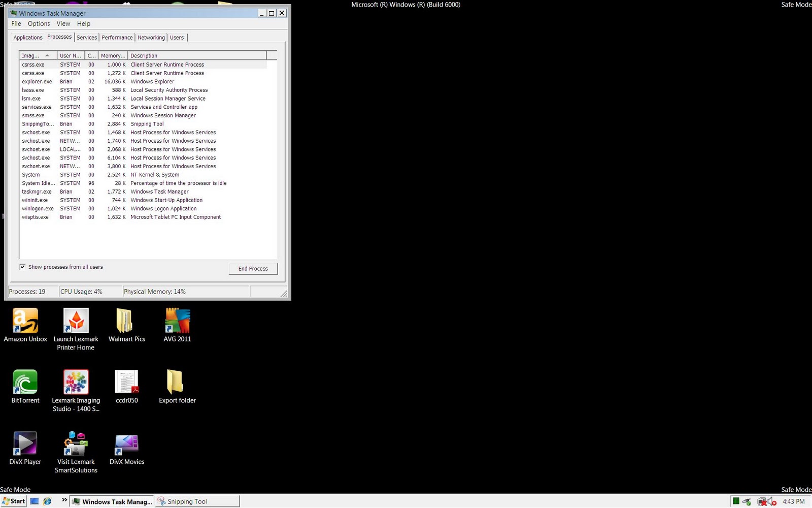Click the Lexmark Imaging Studio icon
The image size is (812, 508).
(76, 382)
